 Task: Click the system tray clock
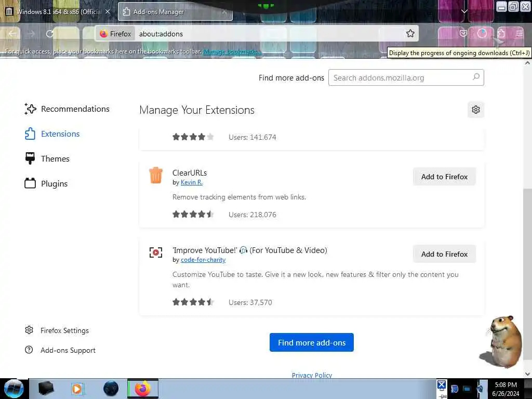[506, 389]
